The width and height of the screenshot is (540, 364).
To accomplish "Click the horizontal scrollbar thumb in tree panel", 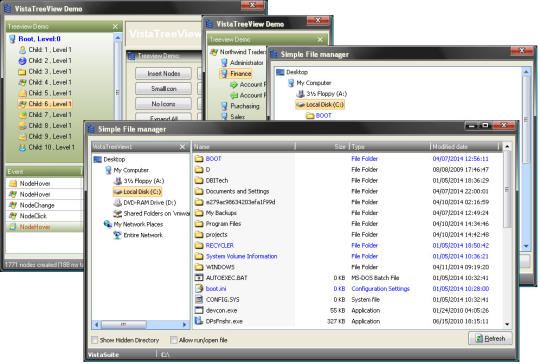I will click(124, 324).
